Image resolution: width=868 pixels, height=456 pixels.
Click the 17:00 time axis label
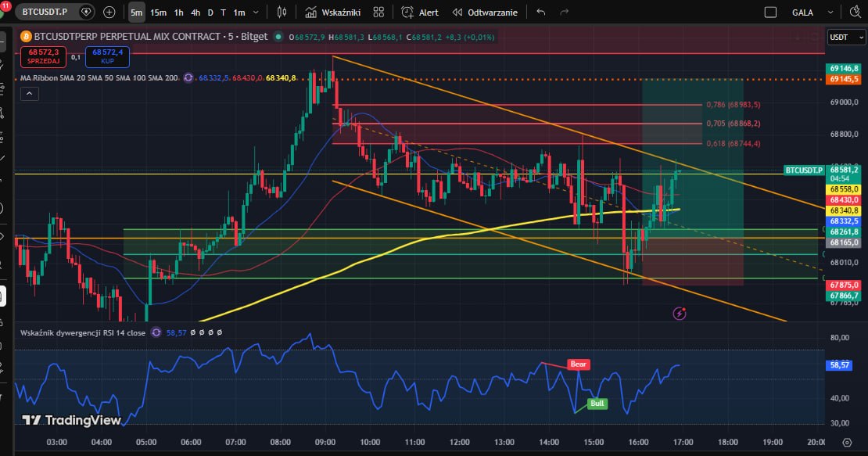pos(683,442)
